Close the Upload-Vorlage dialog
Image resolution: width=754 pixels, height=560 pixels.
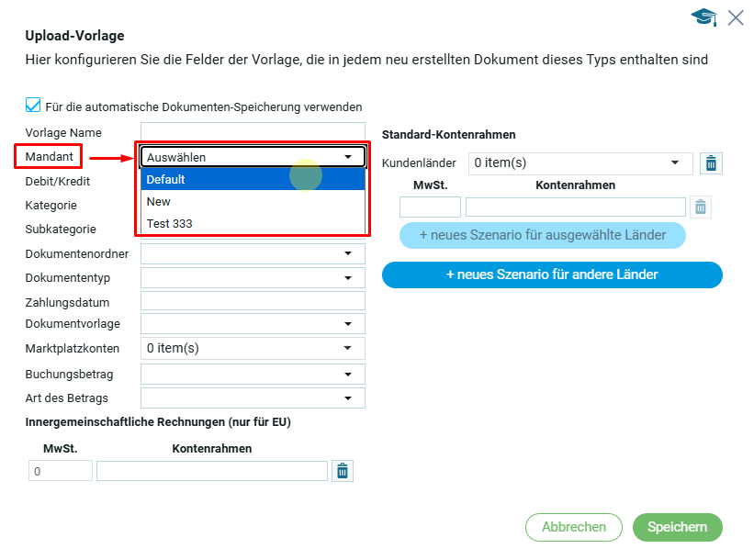click(736, 17)
